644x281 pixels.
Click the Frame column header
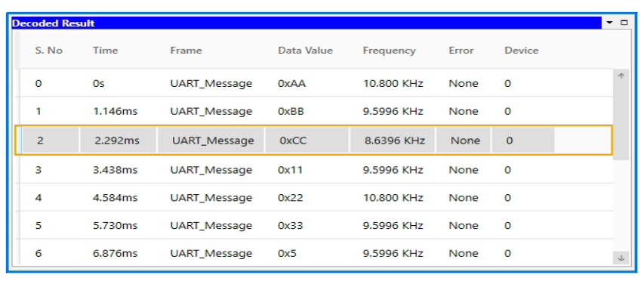(186, 51)
